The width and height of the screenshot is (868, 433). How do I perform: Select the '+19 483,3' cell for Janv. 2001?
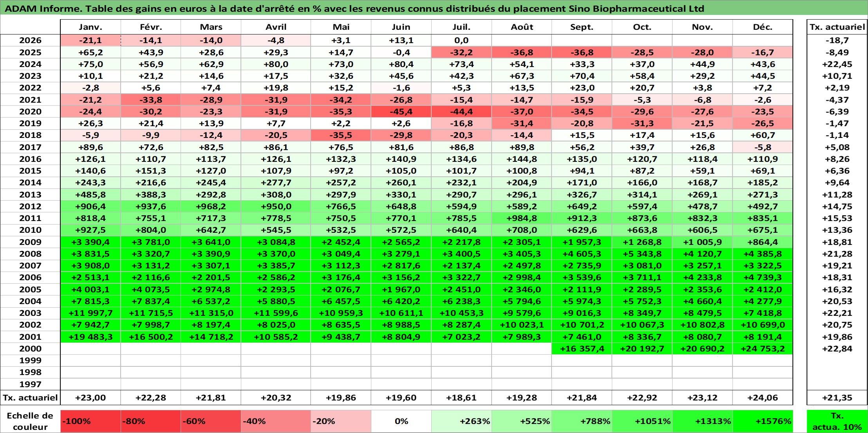click(90, 337)
